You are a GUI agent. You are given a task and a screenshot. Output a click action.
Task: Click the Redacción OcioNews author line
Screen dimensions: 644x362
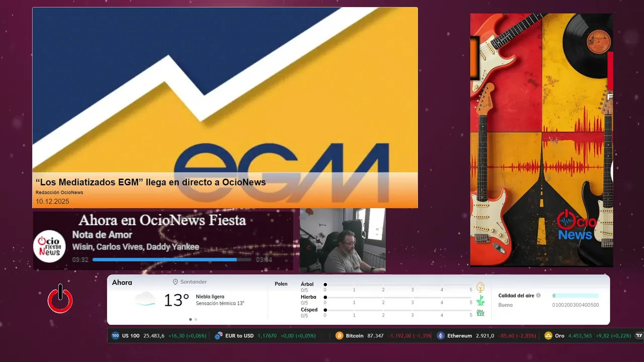click(x=59, y=193)
